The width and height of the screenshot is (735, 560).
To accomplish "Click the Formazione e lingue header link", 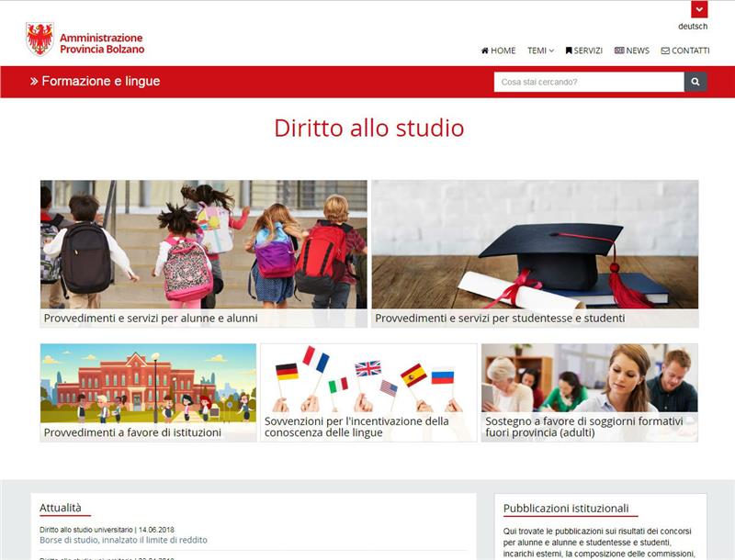I will tap(100, 82).
